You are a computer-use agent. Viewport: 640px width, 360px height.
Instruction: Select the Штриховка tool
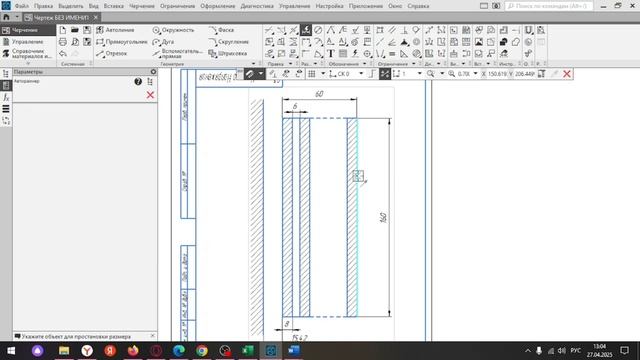(228, 53)
